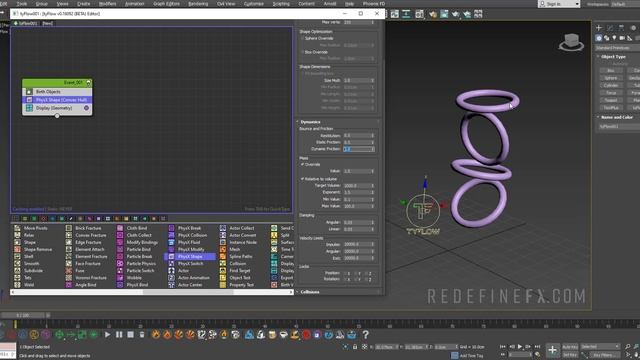Select the Shape Remove operator icon

coord(17,249)
